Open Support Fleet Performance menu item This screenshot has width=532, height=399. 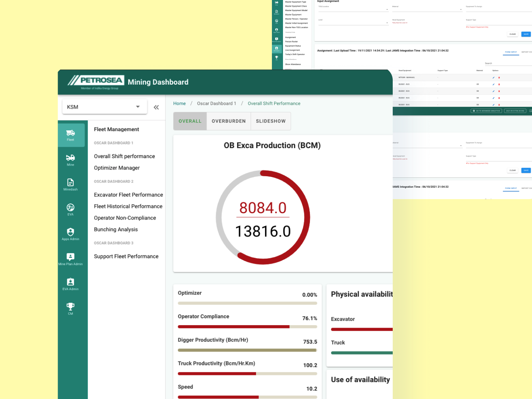point(126,256)
